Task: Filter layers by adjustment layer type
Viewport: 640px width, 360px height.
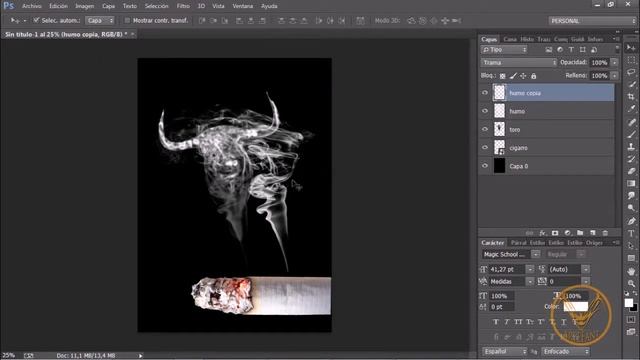Action: 560,50
